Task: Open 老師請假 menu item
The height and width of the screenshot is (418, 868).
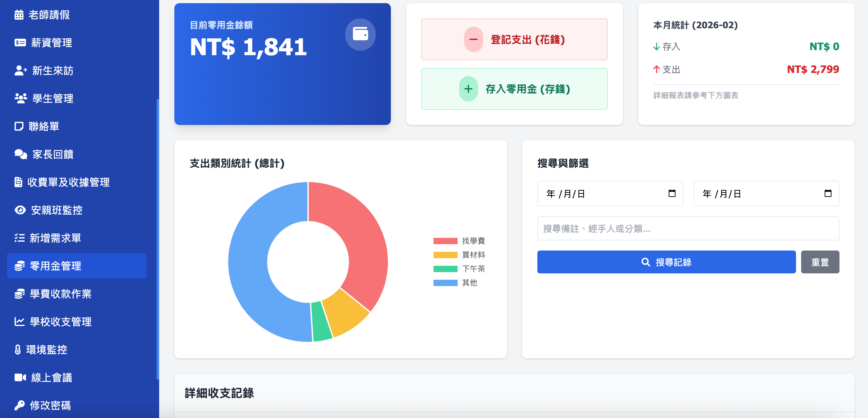Action: coord(77,15)
